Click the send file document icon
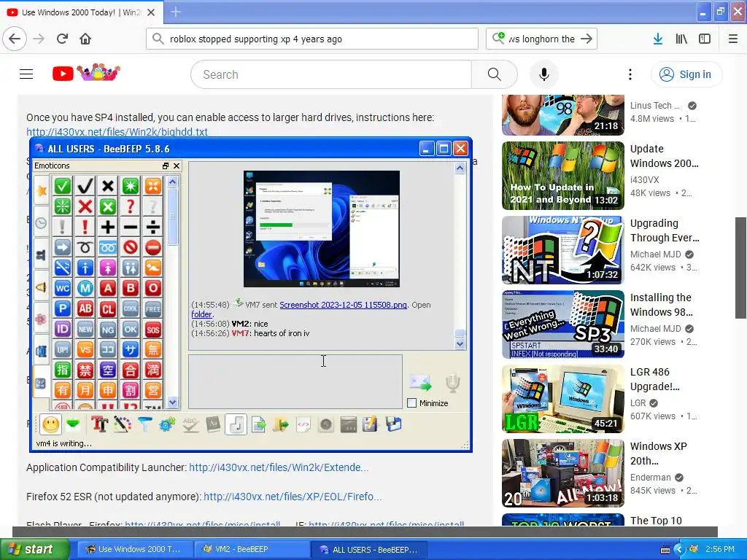 [x=259, y=424]
